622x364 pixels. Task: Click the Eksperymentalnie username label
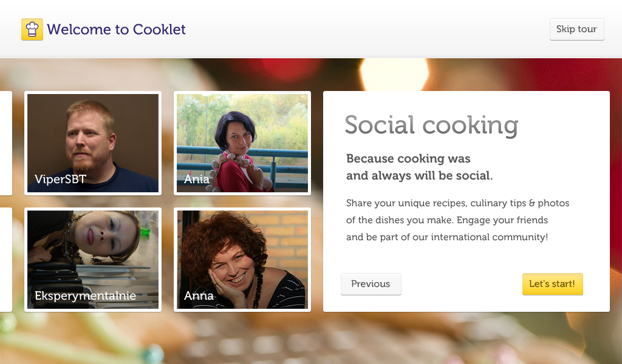pyautogui.click(x=84, y=295)
